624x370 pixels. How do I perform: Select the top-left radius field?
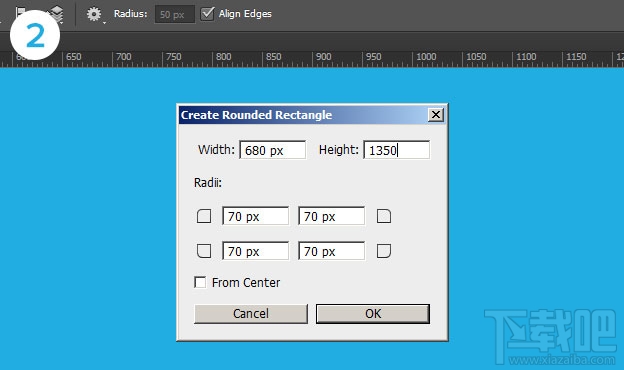pyautogui.click(x=255, y=216)
